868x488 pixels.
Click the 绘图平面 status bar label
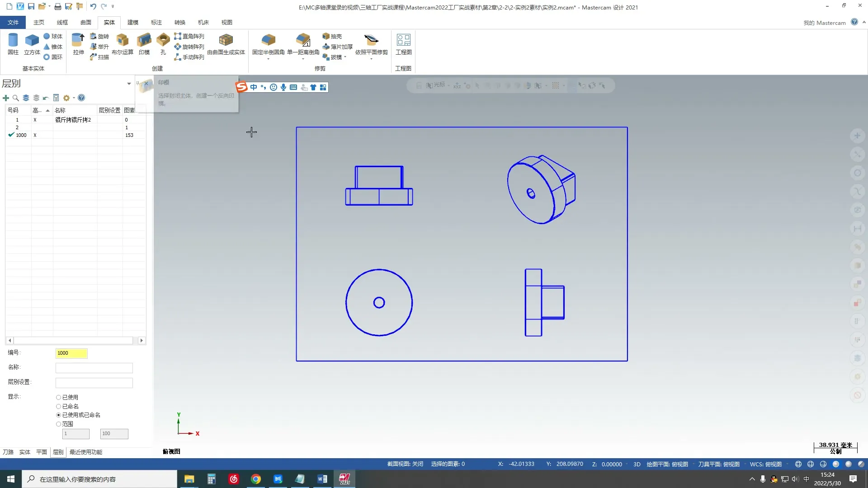coord(667,465)
